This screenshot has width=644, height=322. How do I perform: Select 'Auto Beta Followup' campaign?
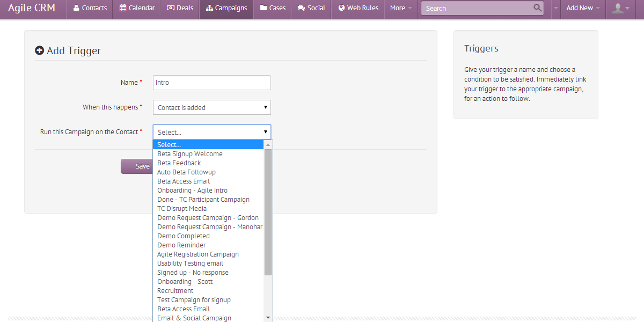(x=208, y=172)
